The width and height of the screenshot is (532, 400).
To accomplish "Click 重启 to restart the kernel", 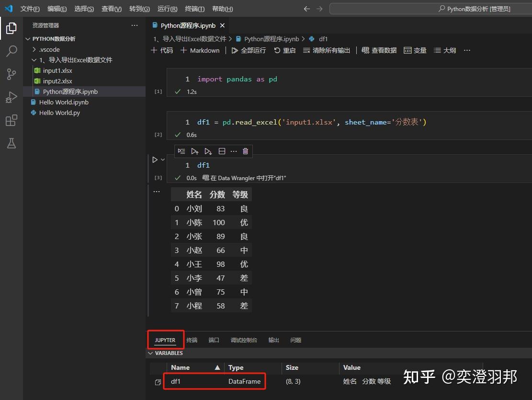I will pos(284,50).
